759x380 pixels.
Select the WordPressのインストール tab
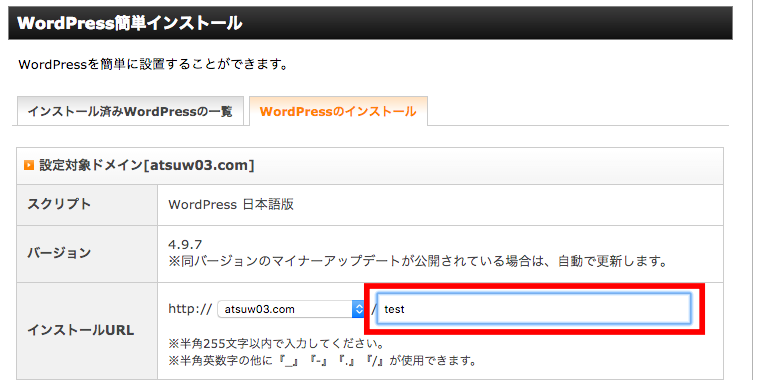tap(338, 111)
